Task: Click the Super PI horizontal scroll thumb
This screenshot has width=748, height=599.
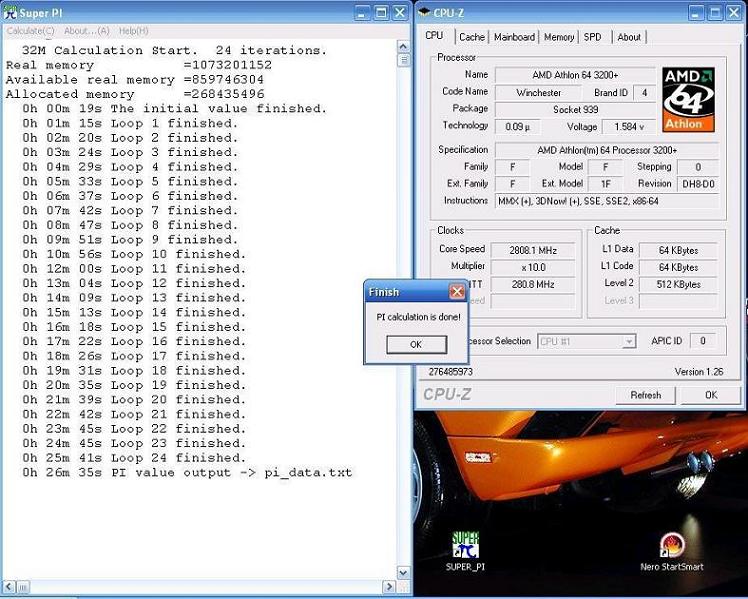Action: tap(23, 586)
